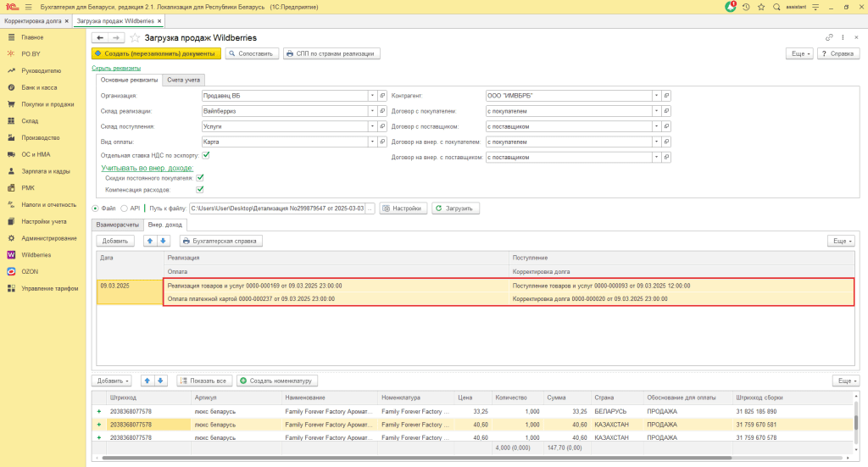The width and height of the screenshot is (868, 467).
Task: Expand Склад реализации dropdown
Action: pos(373,111)
